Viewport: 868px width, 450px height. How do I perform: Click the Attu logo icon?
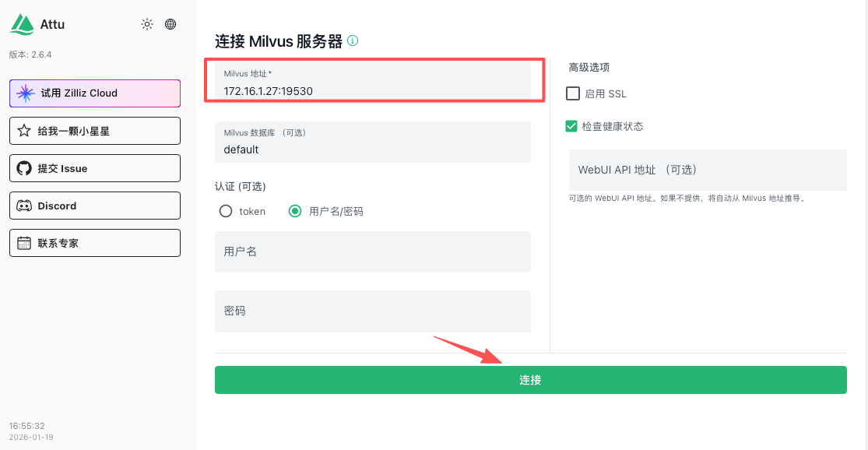tap(22, 24)
